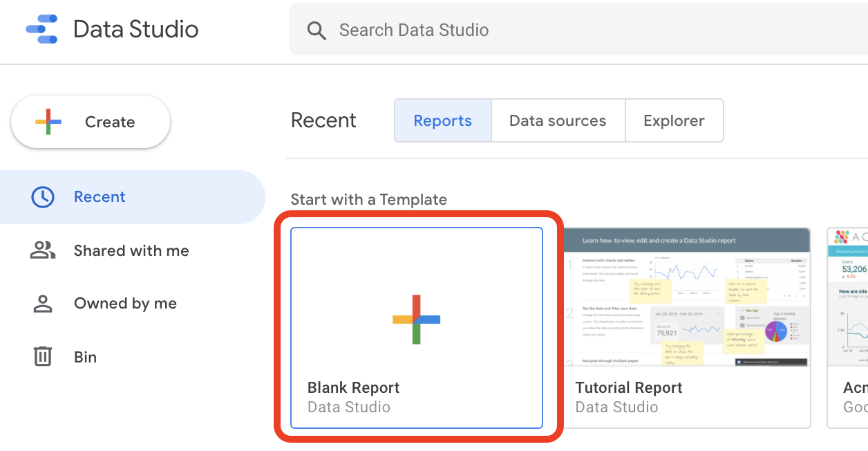Click the colorful plus icon in Create
This screenshot has height=451, width=868.
pos(48,122)
